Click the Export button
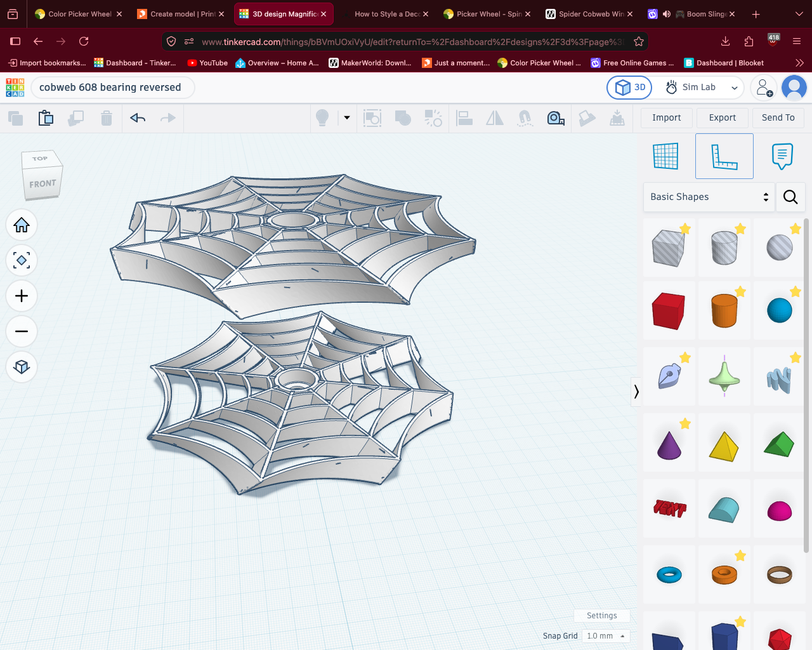This screenshot has width=812, height=650. (x=722, y=118)
